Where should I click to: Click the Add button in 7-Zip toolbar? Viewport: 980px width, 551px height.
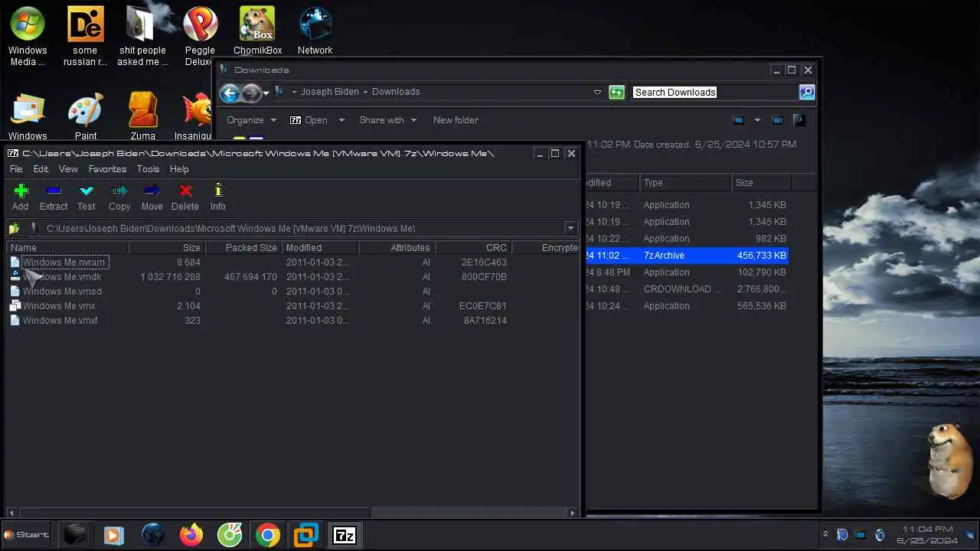(21, 197)
